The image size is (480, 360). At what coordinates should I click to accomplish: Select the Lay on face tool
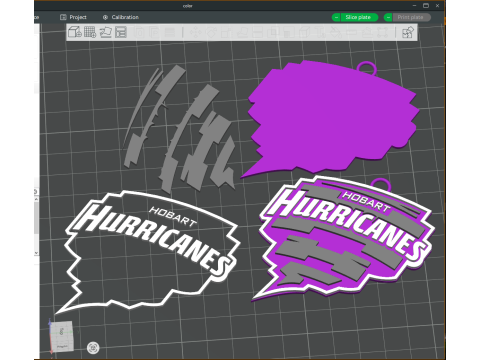tap(242, 32)
